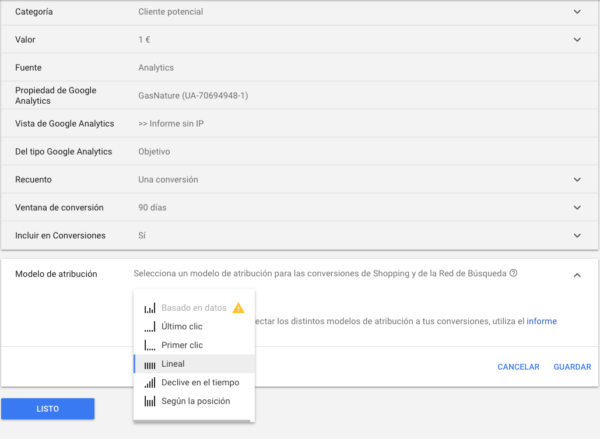
Task: Click the Ventana de conversión label
Action: click(59, 207)
